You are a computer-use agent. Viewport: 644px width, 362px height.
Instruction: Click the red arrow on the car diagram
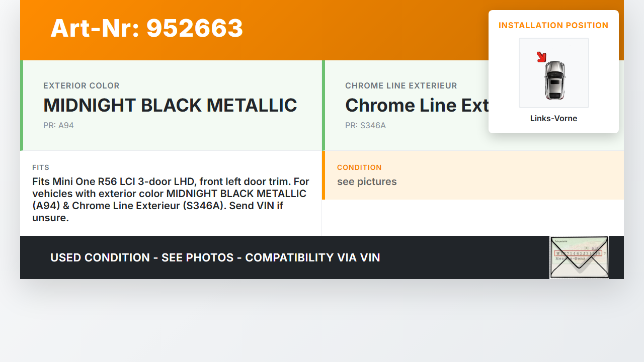pos(541,57)
